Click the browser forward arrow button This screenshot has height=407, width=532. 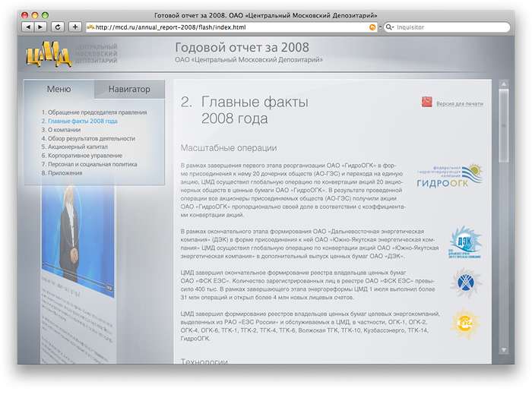[x=40, y=27]
